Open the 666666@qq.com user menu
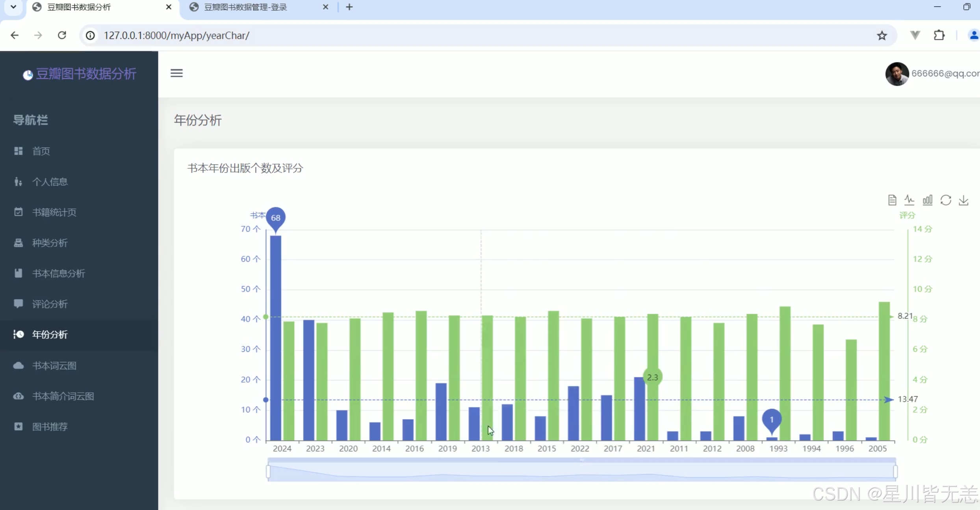The width and height of the screenshot is (980, 510). 945,74
